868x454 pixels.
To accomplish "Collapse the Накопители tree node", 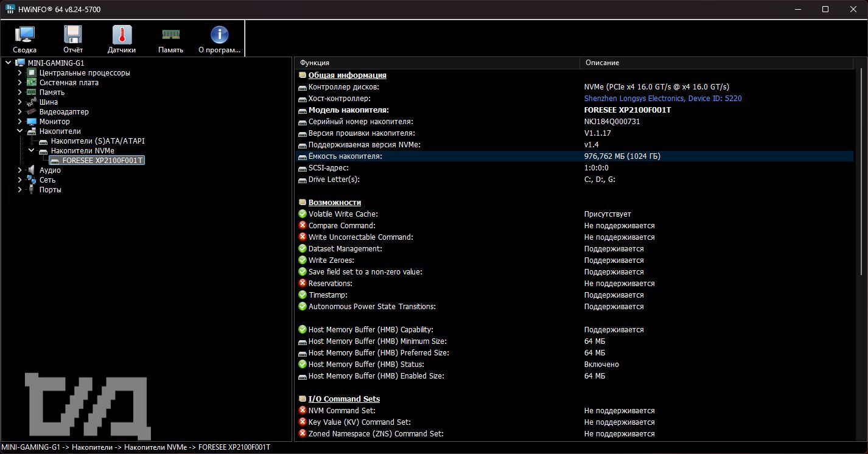I will click(x=19, y=131).
